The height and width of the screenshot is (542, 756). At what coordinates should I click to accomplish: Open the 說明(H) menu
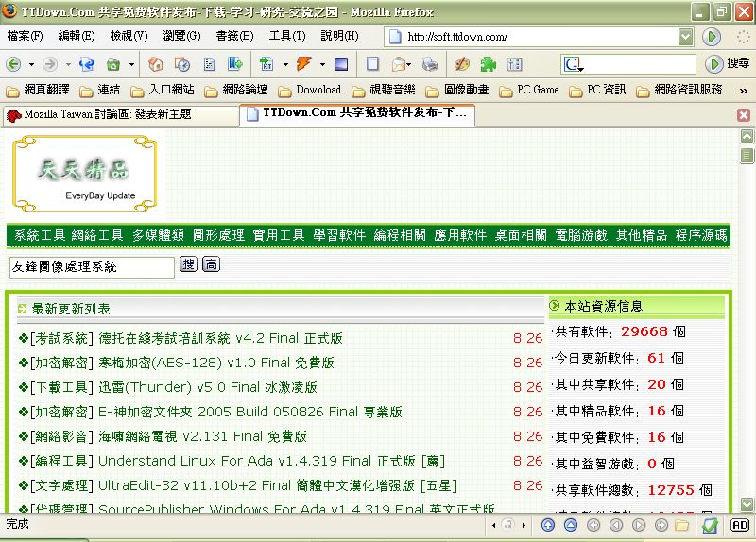[339, 36]
